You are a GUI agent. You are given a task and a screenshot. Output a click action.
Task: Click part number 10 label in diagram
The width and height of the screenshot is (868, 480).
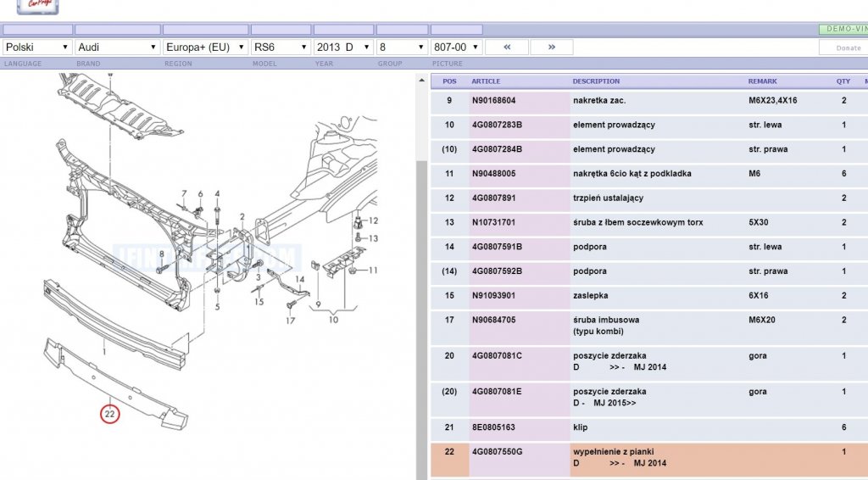[333, 320]
